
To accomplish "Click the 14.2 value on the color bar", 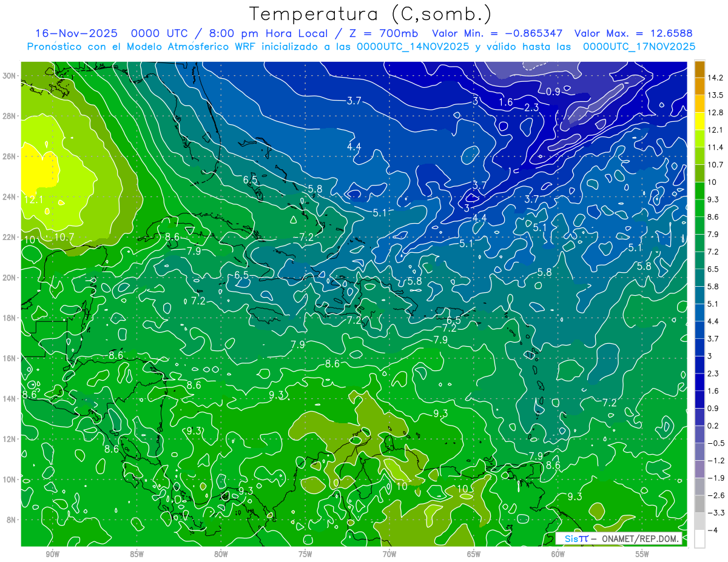I will [715, 78].
